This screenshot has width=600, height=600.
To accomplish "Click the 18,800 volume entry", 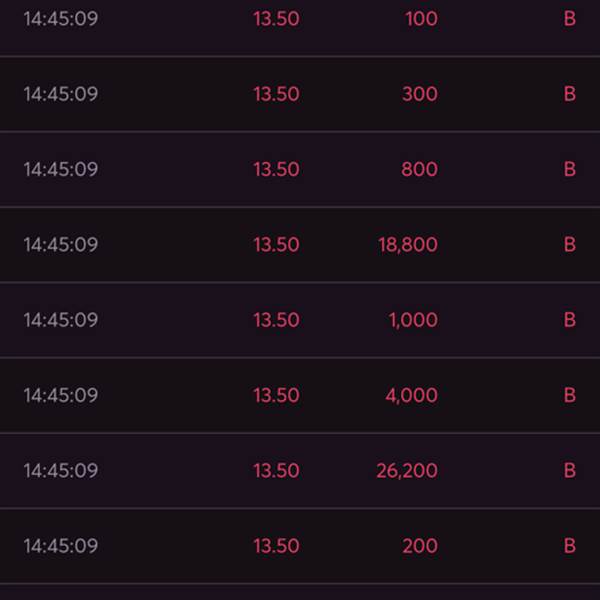I will coord(408,244).
